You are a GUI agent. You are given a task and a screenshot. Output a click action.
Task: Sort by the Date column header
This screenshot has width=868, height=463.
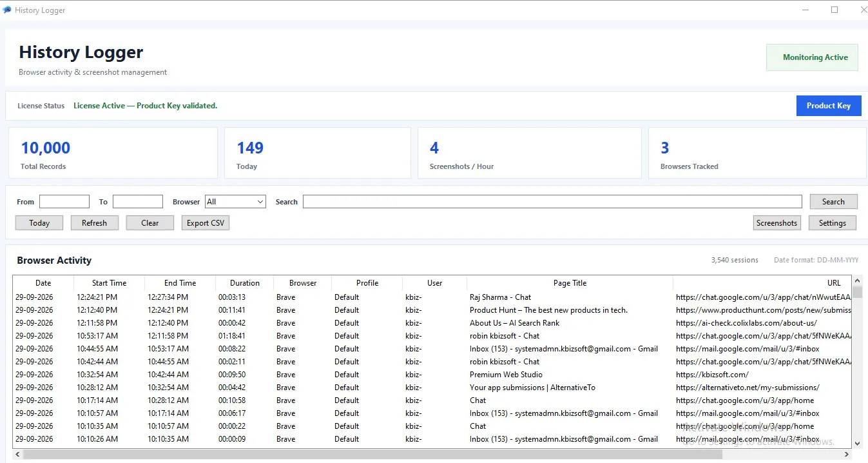[x=43, y=283]
